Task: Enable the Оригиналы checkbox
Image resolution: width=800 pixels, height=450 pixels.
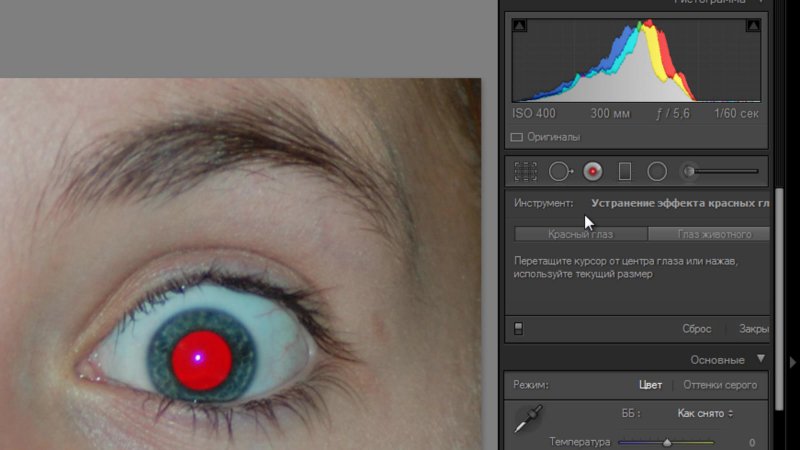Action: pos(517,137)
